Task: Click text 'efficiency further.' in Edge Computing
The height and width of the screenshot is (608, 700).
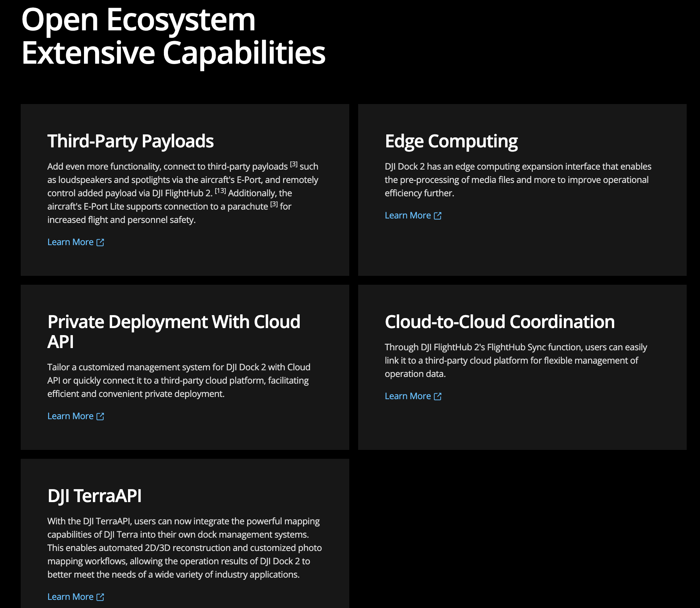Action: pyautogui.click(x=419, y=193)
